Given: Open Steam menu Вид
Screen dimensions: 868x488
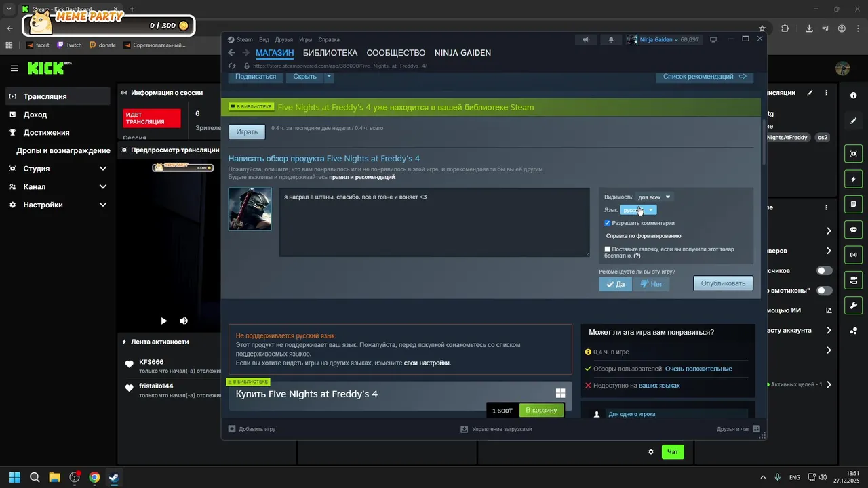Looking at the screenshot, I should tap(264, 39).
